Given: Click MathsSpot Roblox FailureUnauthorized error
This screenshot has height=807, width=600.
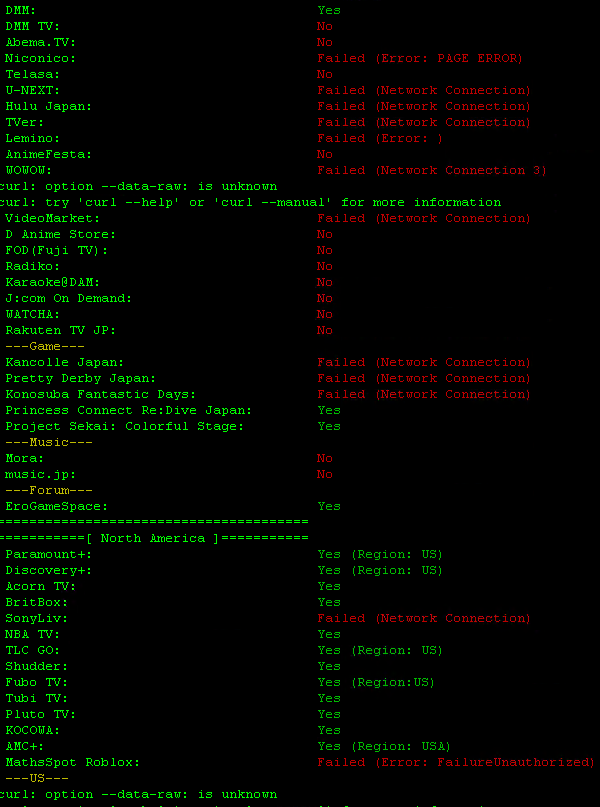Looking at the screenshot, I should tap(455, 762).
